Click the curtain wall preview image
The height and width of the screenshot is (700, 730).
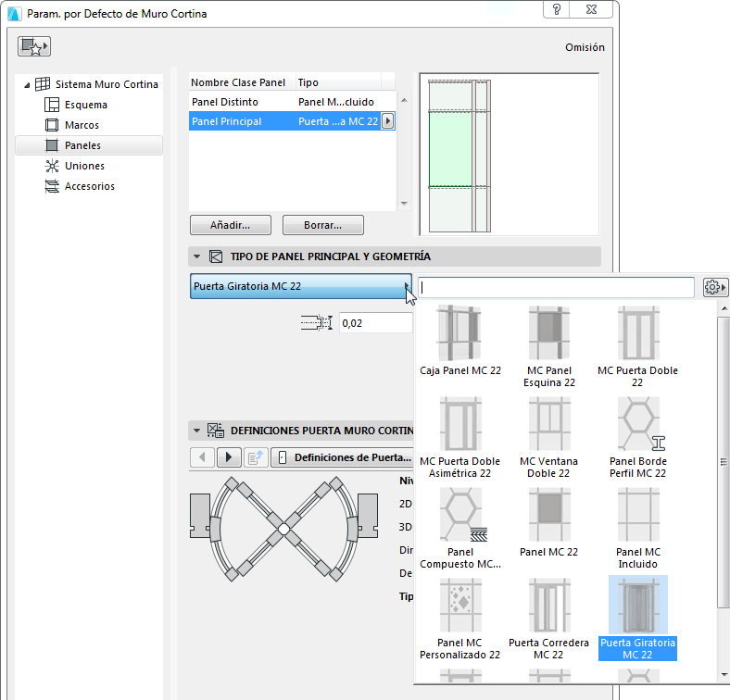510,155
